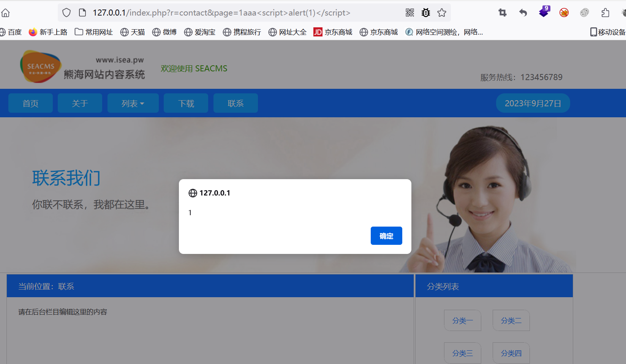Click the NoScript blocked-fox extension icon
Screen dimensions: 626x364
[564, 13]
